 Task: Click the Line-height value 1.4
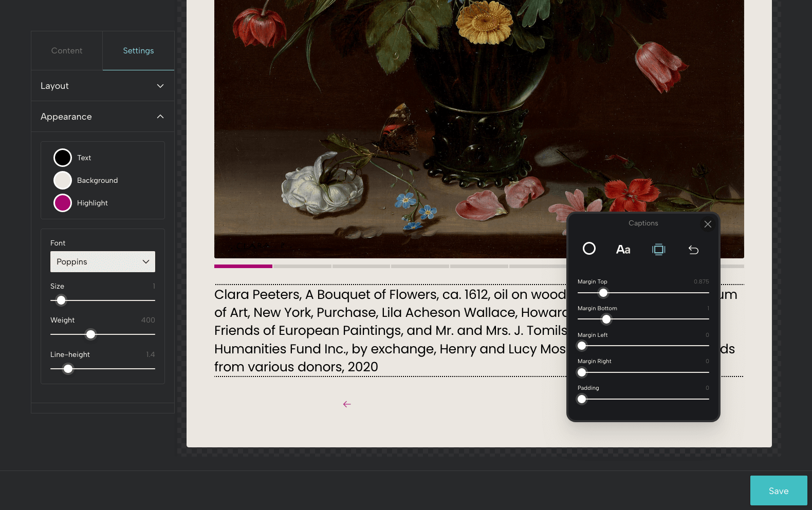point(151,354)
